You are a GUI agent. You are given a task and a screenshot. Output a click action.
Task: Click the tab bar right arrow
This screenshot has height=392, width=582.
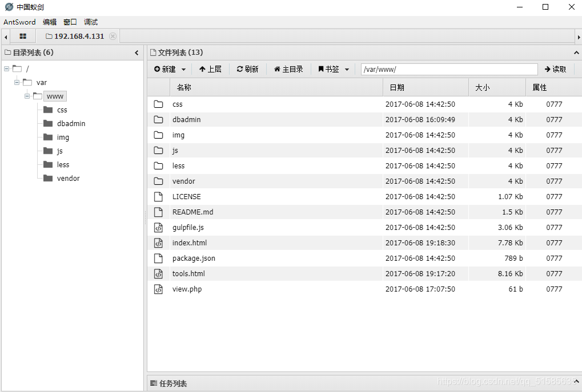click(x=579, y=37)
